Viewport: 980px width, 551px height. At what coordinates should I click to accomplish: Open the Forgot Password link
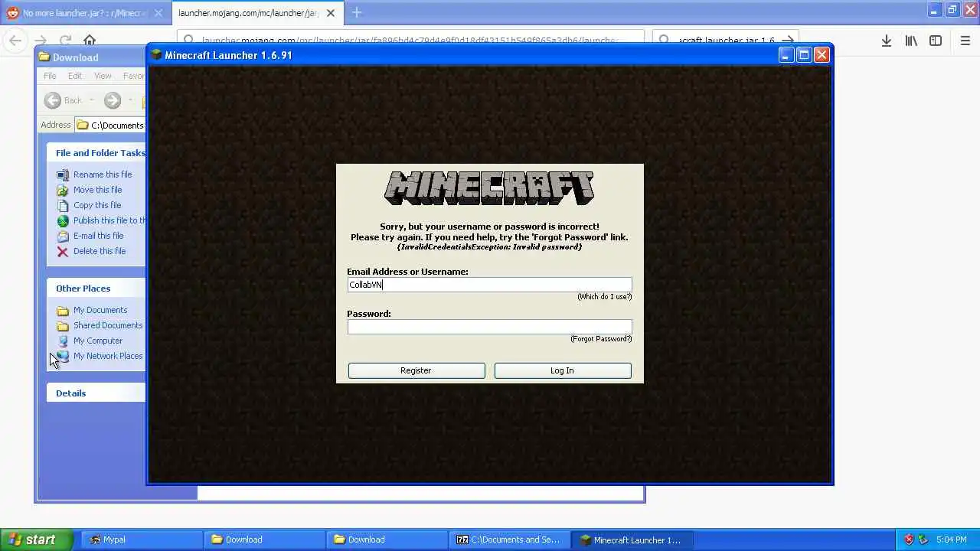click(x=601, y=339)
